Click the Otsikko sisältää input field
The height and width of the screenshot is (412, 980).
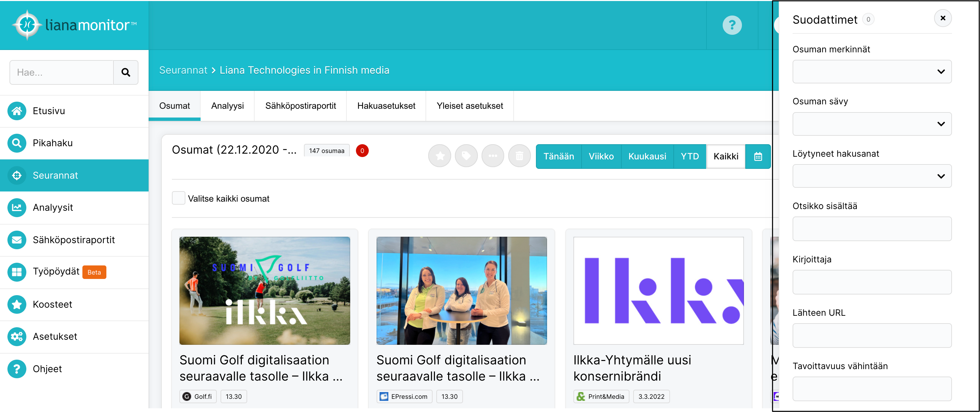pos(872,229)
